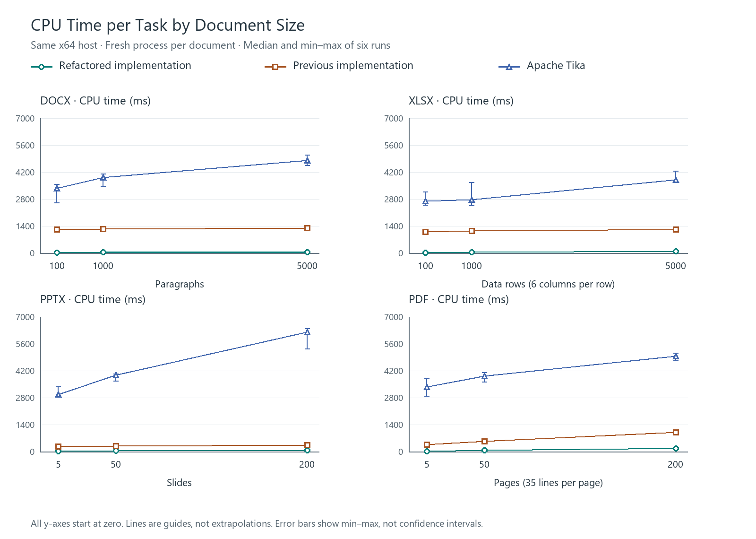Select Previous implementation point at 50 pages in PDF

pos(484,441)
